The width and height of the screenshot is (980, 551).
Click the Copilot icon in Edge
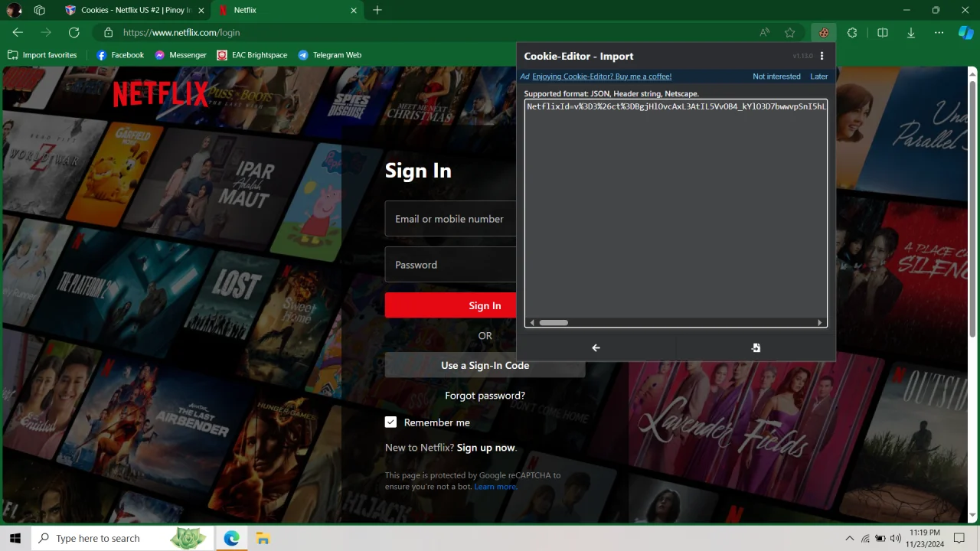[966, 33]
